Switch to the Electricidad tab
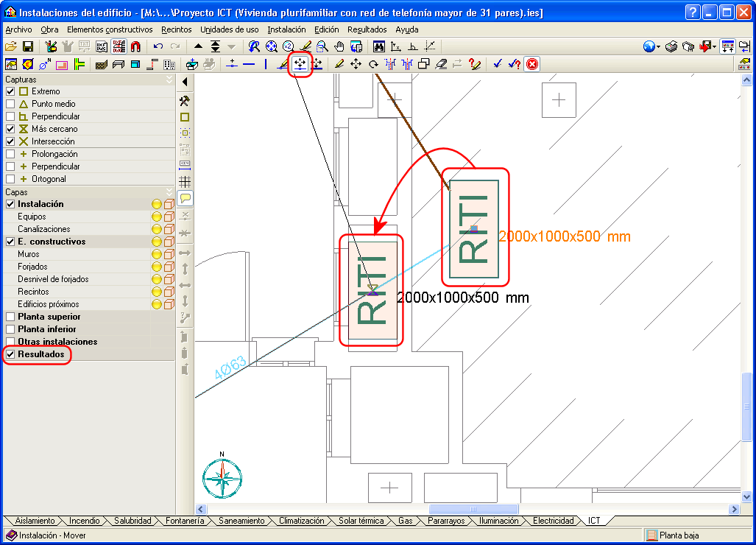The width and height of the screenshot is (756, 545). pyautogui.click(x=553, y=521)
